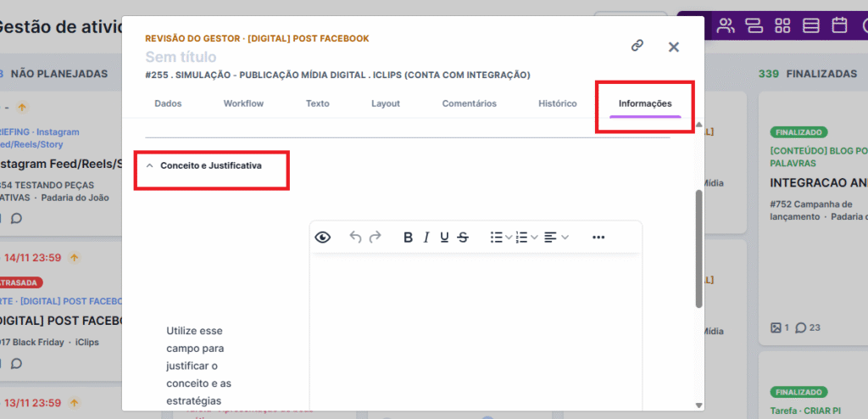Toggle italic formatting
Image resolution: width=868 pixels, height=419 pixels.
(426, 237)
